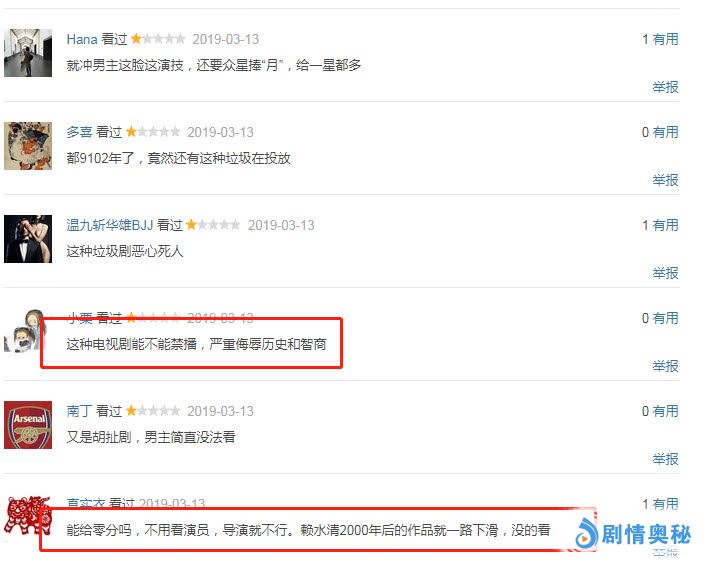The height and width of the screenshot is (564, 719).
Task: Click the one-star rating on Hana's review
Action: 158,39
